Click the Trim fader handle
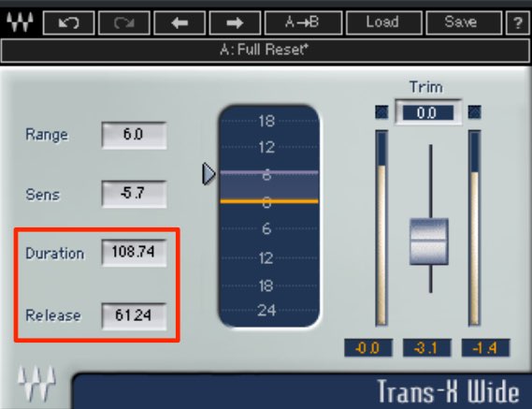Image resolution: width=532 pixels, height=409 pixels. pos(429,241)
